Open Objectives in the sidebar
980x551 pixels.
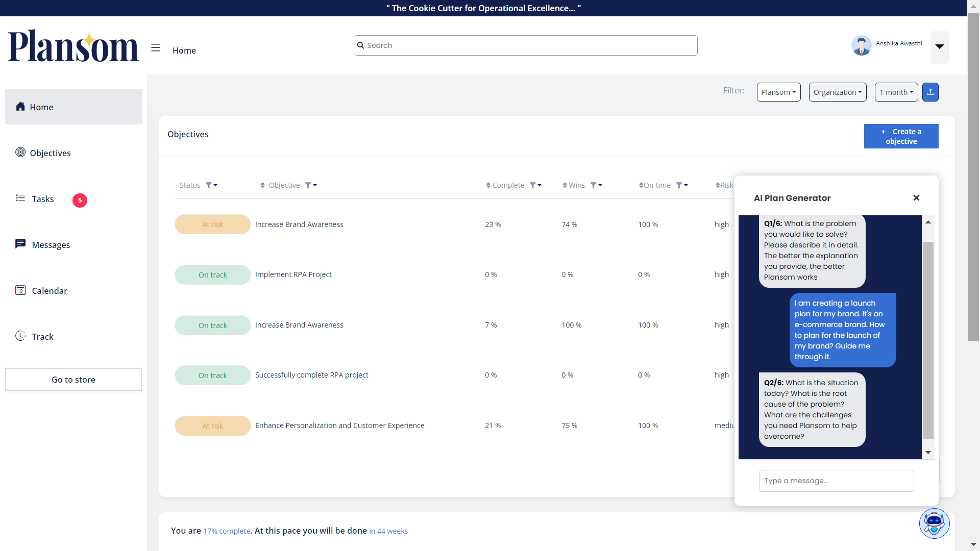(x=50, y=153)
